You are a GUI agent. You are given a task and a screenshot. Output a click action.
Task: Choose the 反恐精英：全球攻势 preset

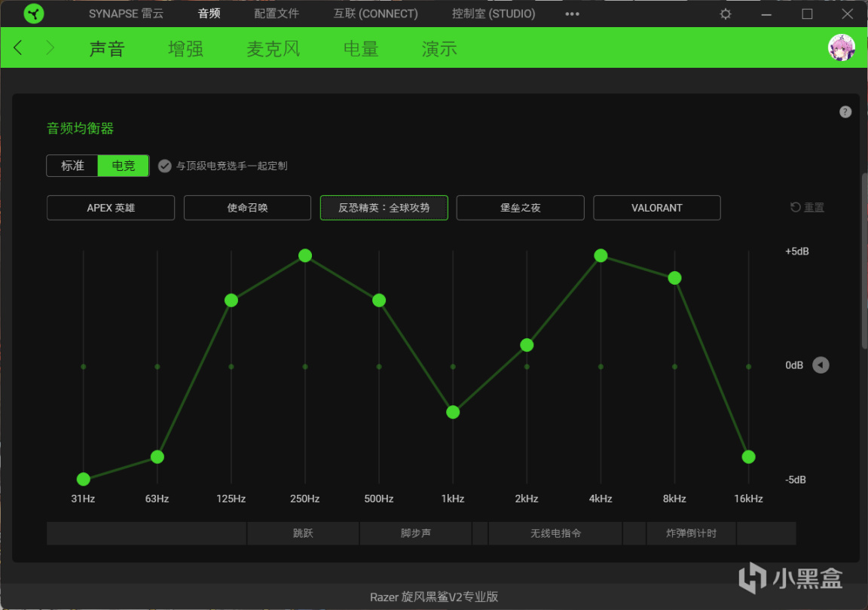(384, 208)
